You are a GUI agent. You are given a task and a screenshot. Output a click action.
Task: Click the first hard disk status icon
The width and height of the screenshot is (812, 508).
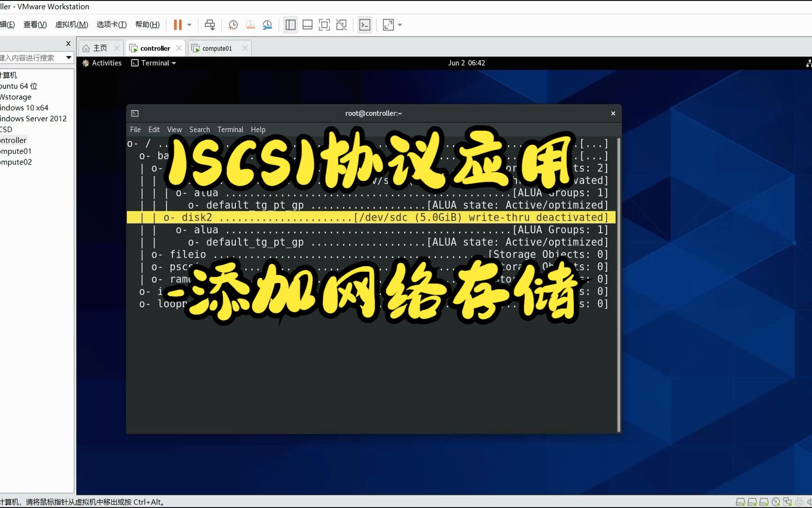click(x=741, y=501)
